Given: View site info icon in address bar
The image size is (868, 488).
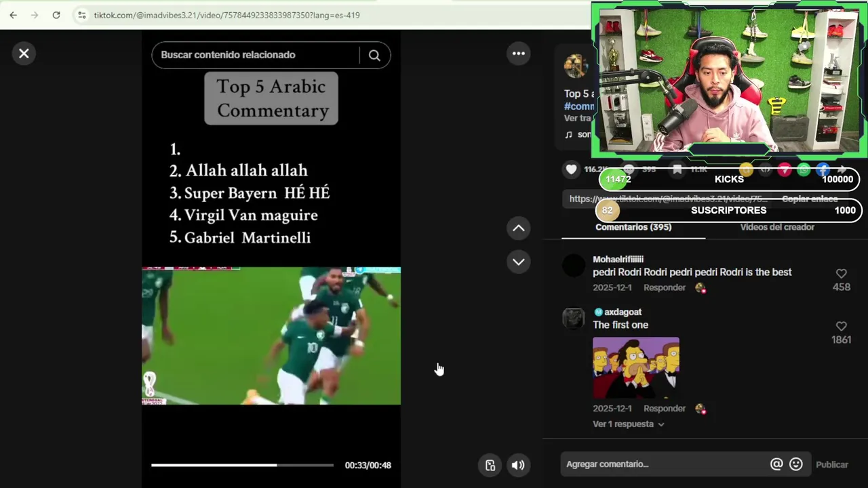Looking at the screenshot, I should click(x=81, y=15).
